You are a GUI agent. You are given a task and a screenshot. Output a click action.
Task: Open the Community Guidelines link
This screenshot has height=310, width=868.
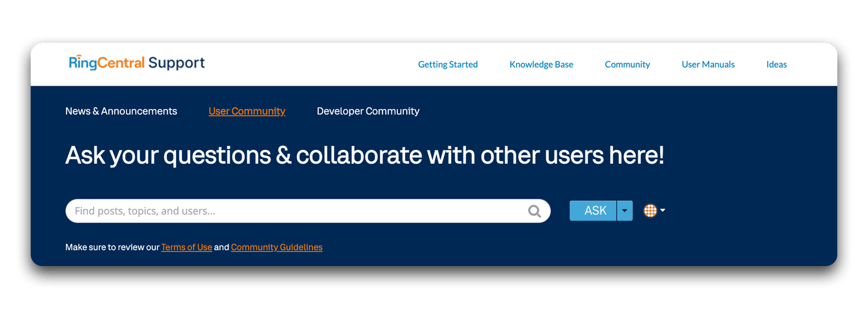[277, 248]
